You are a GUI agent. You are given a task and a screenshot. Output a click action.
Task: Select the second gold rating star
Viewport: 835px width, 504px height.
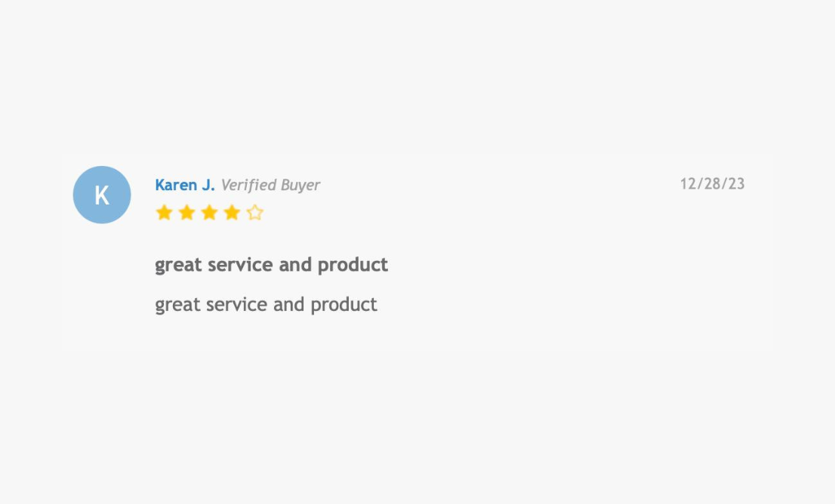click(186, 213)
